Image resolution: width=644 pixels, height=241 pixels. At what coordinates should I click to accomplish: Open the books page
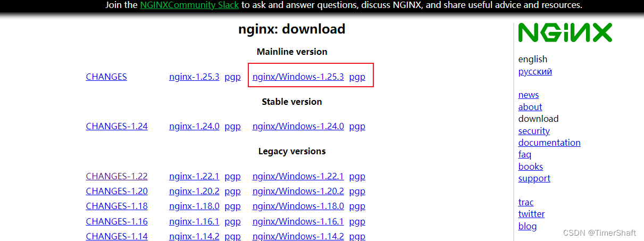(x=531, y=167)
